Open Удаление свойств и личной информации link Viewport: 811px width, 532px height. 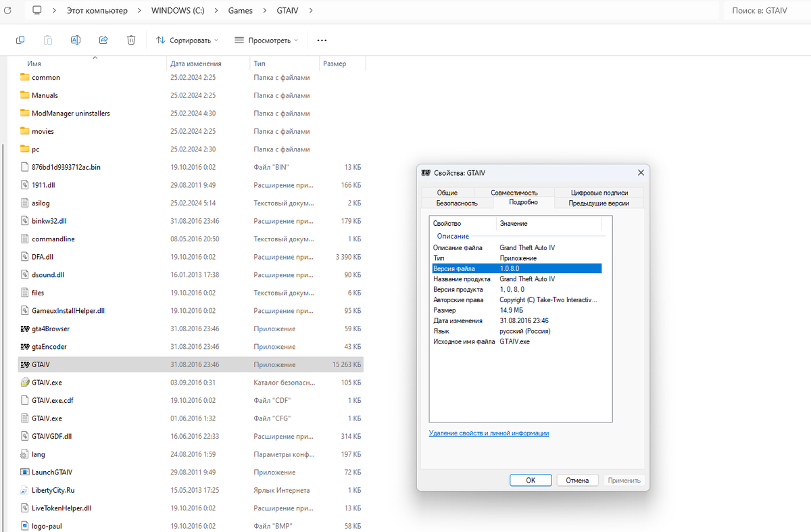tap(489, 433)
